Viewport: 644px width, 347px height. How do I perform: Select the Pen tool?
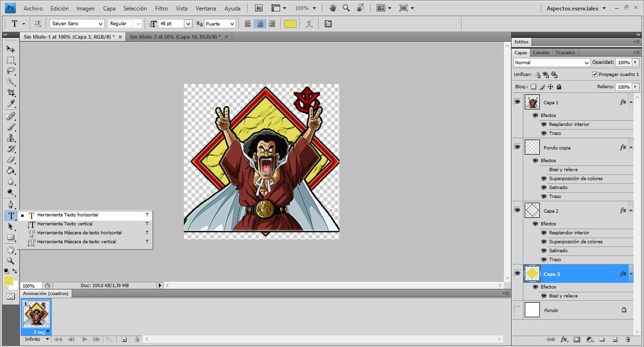pyautogui.click(x=11, y=204)
